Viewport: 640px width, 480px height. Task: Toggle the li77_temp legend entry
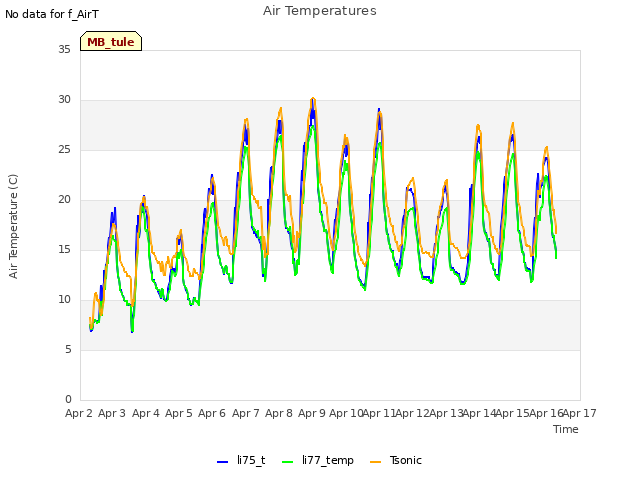pos(318,460)
